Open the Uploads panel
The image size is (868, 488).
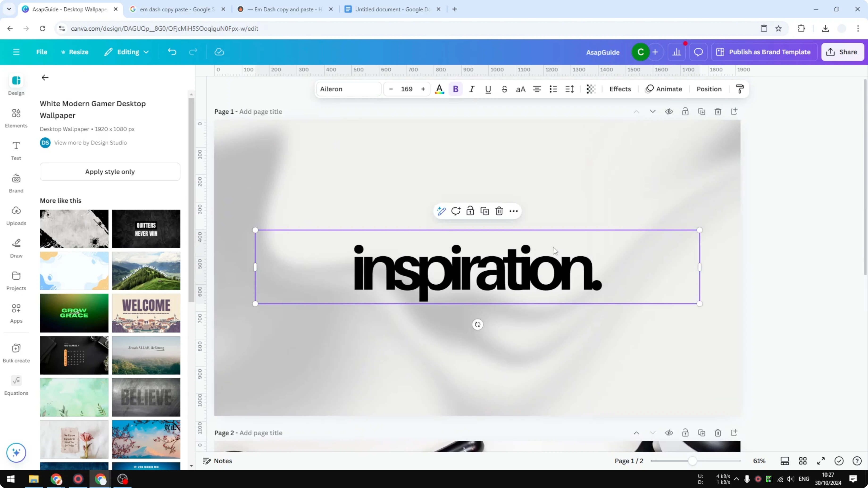point(16,215)
